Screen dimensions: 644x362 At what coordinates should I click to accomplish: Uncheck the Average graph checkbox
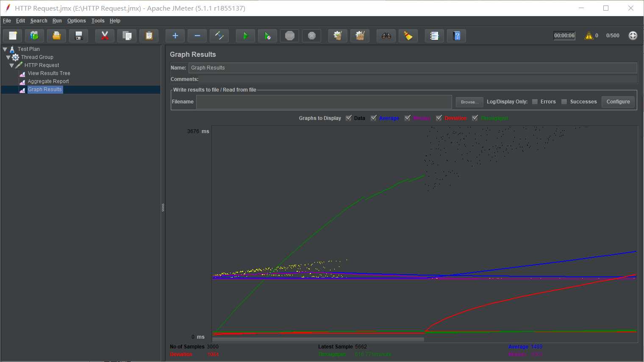tap(374, 118)
